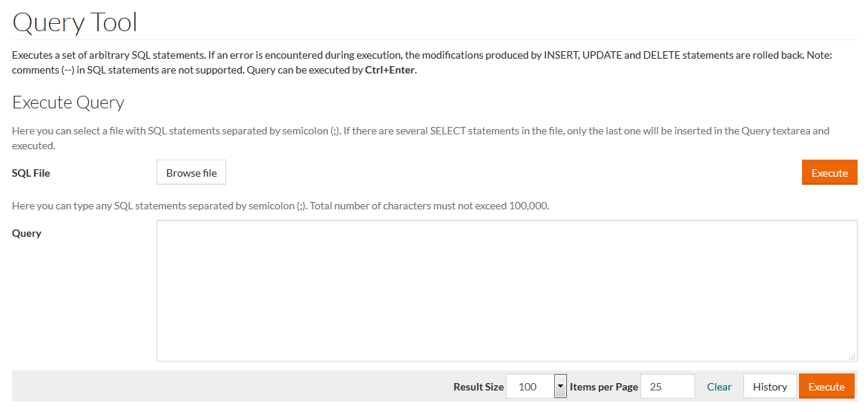Viewport: 868px width, 412px height.
Task: Click the Result Size label
Action: [479, 387]
